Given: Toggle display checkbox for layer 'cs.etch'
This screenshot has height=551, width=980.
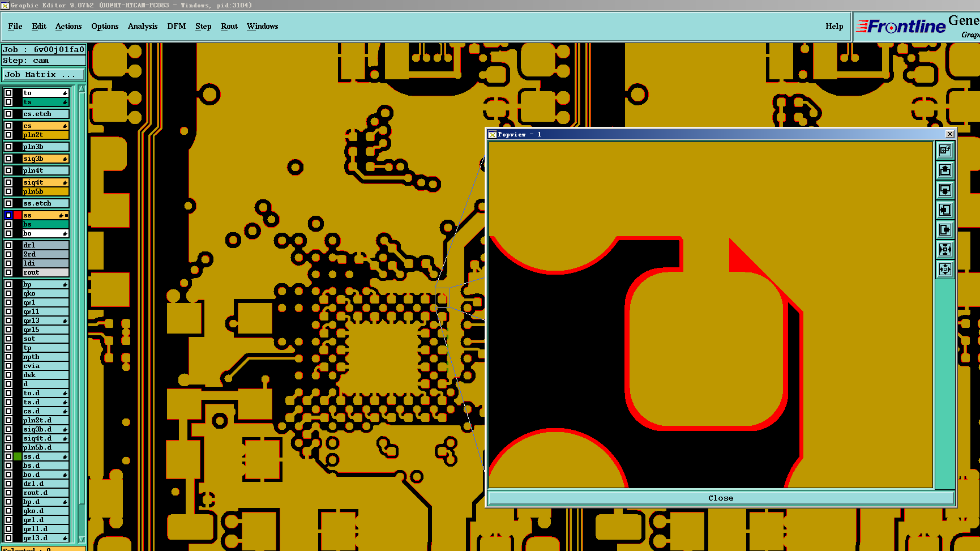Looking at the screenshot, I should point(8,114).
